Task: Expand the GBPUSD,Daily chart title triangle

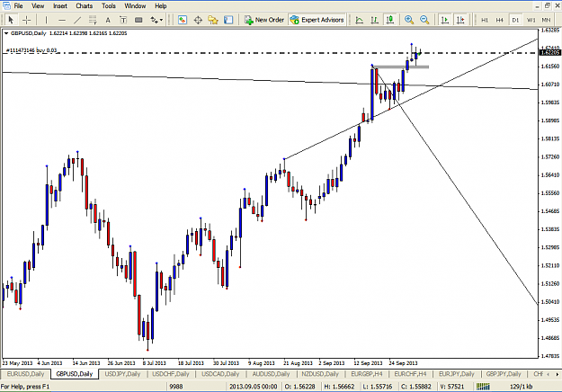Action: (x=6, y=33)
